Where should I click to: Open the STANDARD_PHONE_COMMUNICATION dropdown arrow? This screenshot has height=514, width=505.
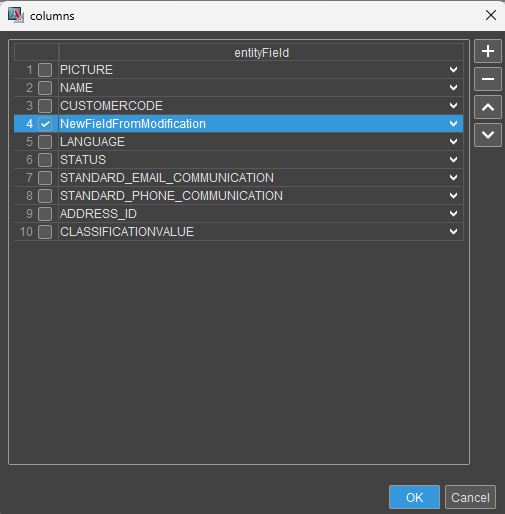(453, 196)
